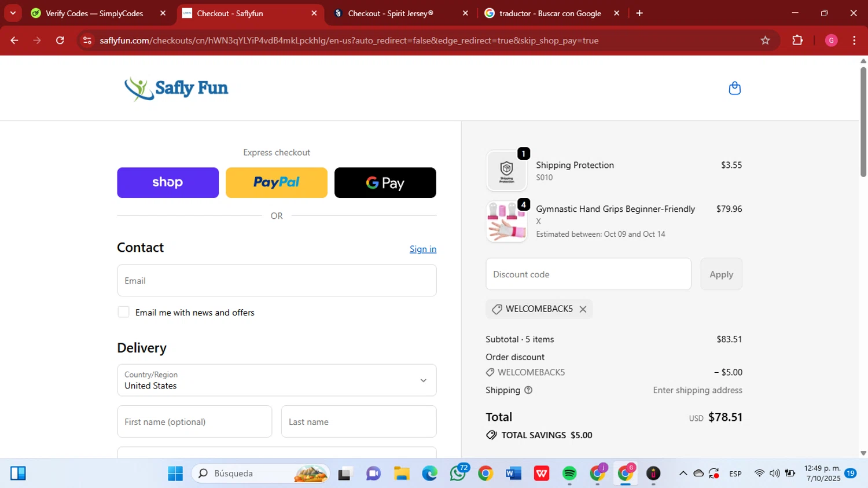This screenshot has width=868, height=488.
Task: Click the Gymnastic Hand Grips Beginner-Friendly title
Action: pyautogui.click(x=615, y=209)
